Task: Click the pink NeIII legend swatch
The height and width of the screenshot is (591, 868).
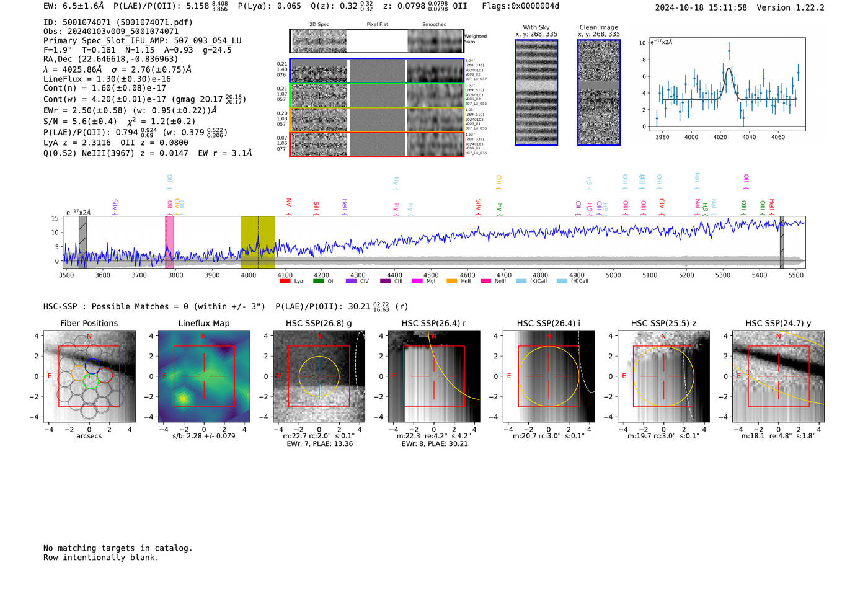Action: coord(485,281)
